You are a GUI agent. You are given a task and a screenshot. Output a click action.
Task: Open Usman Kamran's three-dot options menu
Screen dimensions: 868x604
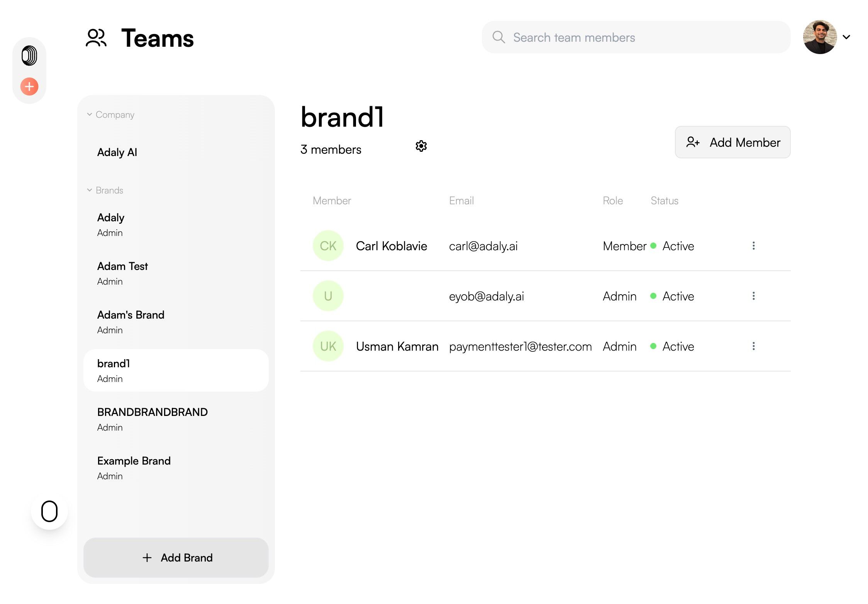point(753,346)
